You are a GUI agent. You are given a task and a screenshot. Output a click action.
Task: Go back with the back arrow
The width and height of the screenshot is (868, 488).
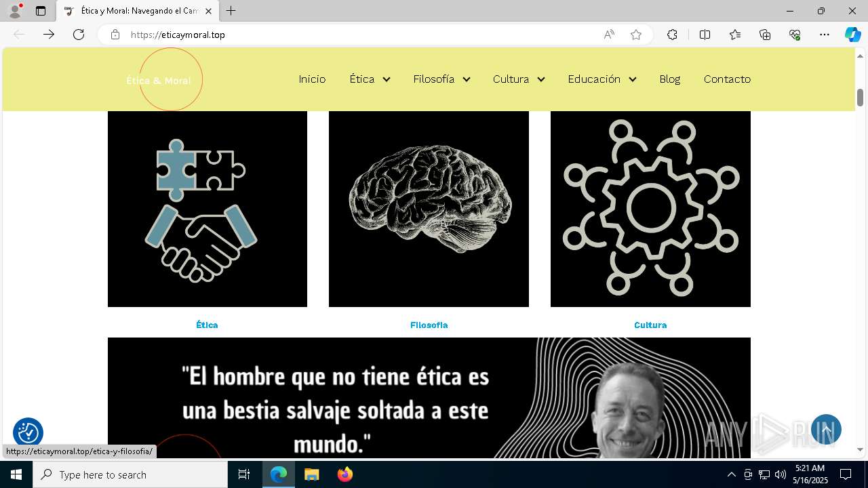[x=19, y=35]
